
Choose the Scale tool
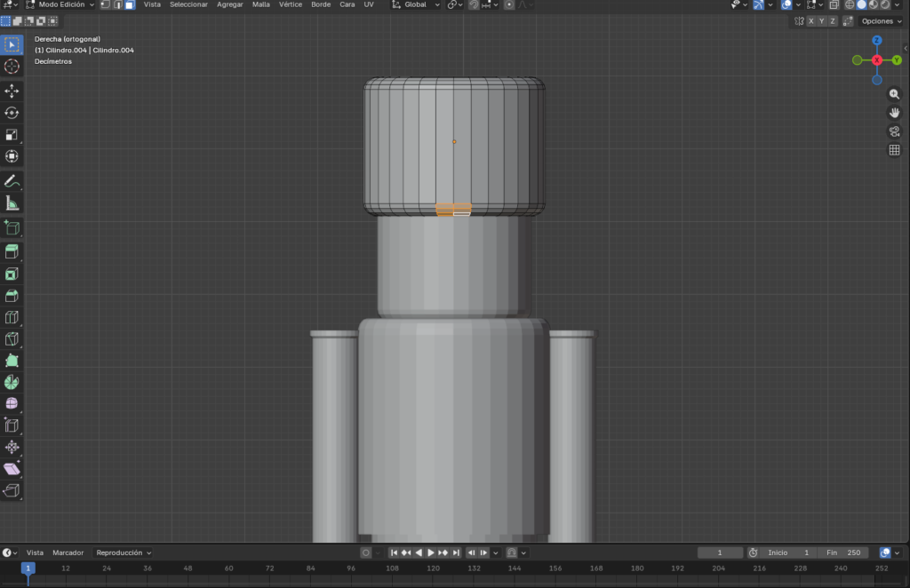pos(12,135)
